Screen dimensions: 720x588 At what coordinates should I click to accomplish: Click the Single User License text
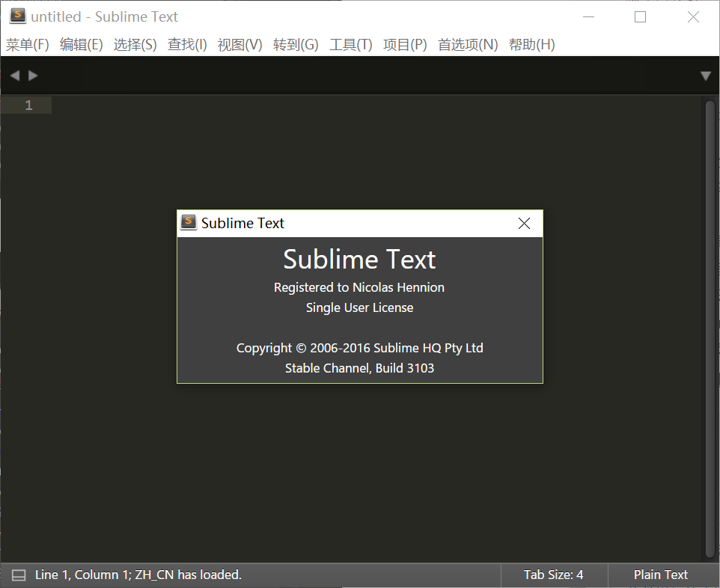coord(359,307)
